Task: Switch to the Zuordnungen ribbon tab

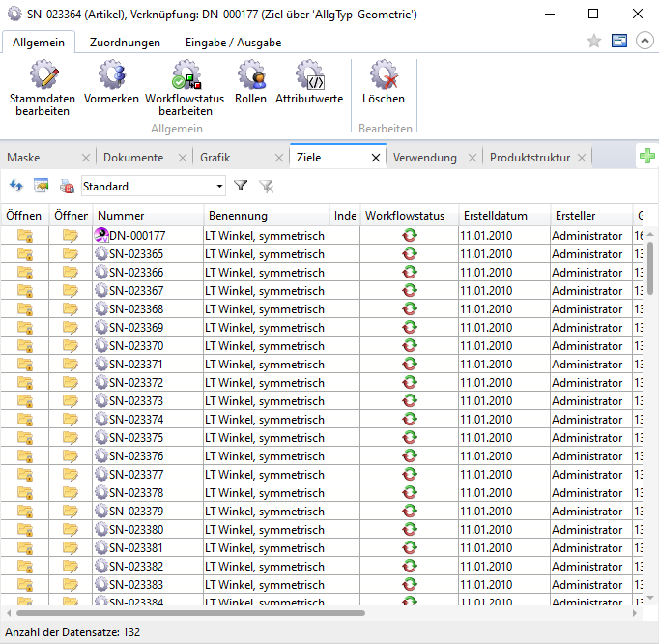Action: coord(125,43)
